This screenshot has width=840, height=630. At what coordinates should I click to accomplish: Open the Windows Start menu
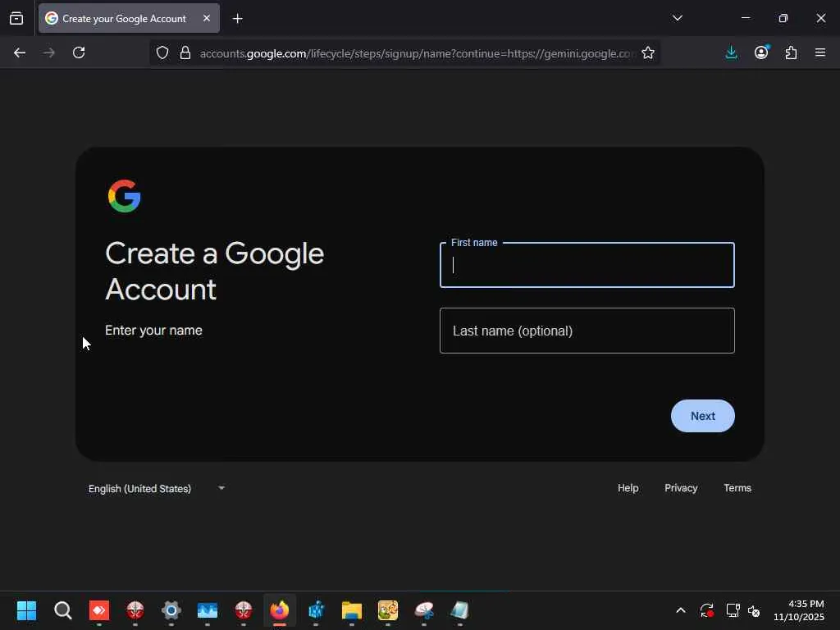point(26,610)
